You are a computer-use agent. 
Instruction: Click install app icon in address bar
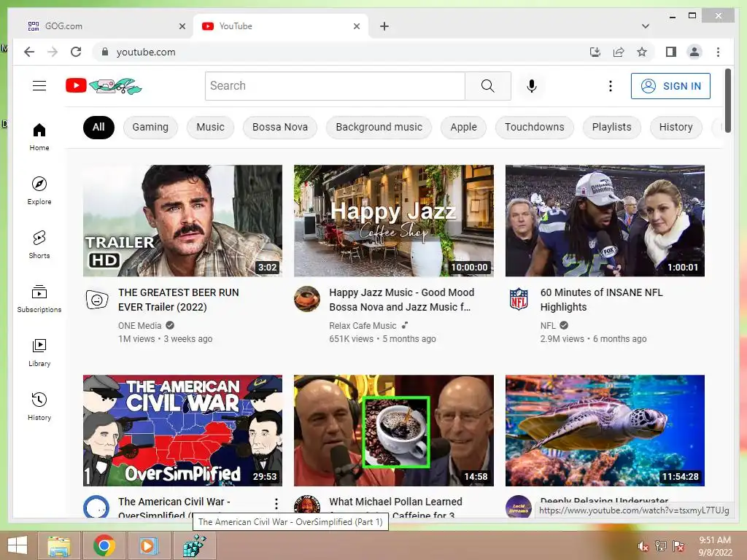tap(595, 52)
